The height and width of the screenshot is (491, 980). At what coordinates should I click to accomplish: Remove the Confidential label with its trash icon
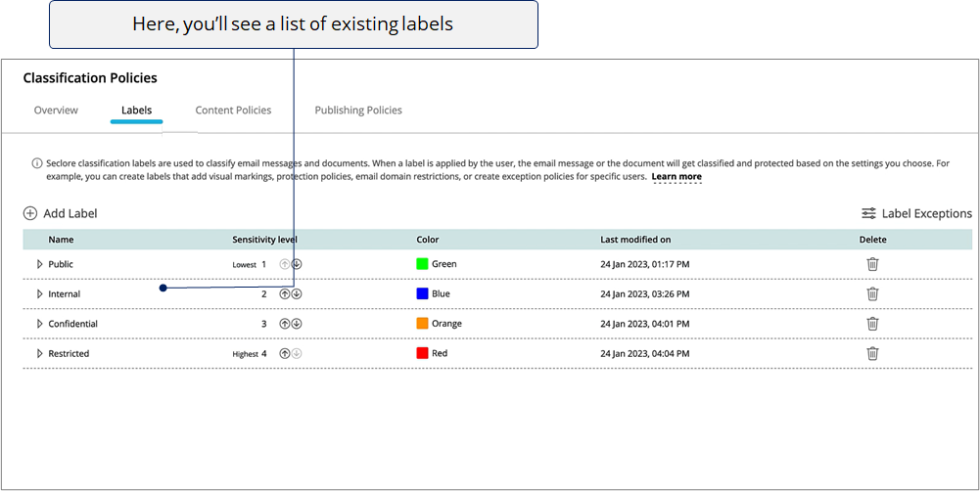pos(872,324)
